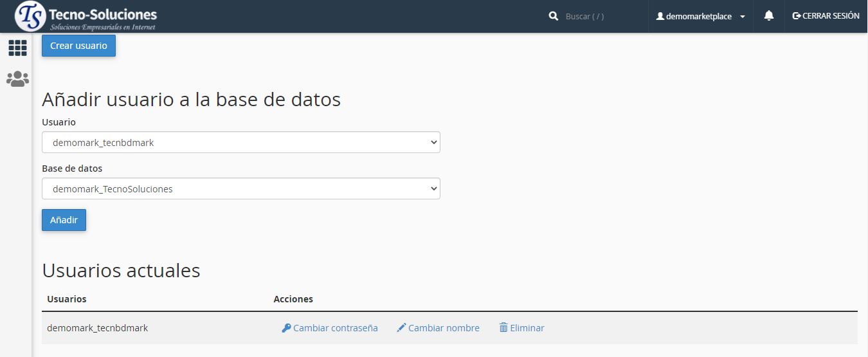Image resolution: width=868 pixels, height=357 pixels.
Task: Expand the demomarketplace account caret
Action: click(x=743, y=17)
